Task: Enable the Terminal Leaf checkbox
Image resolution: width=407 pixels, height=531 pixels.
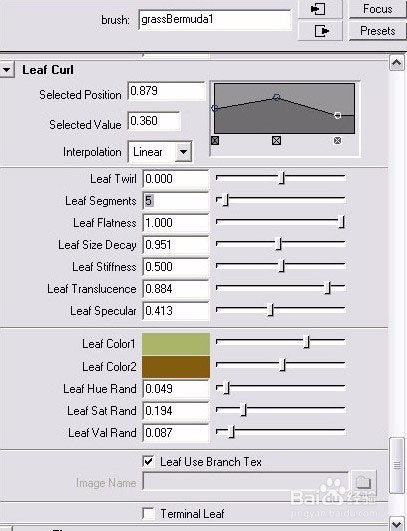Action: [148, 513]
